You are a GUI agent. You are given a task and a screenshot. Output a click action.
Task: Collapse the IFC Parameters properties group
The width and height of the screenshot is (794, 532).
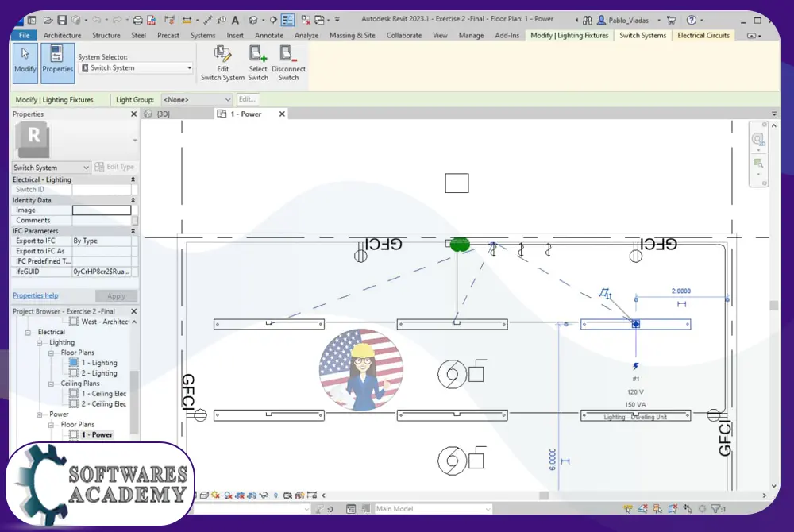[133, 231]
